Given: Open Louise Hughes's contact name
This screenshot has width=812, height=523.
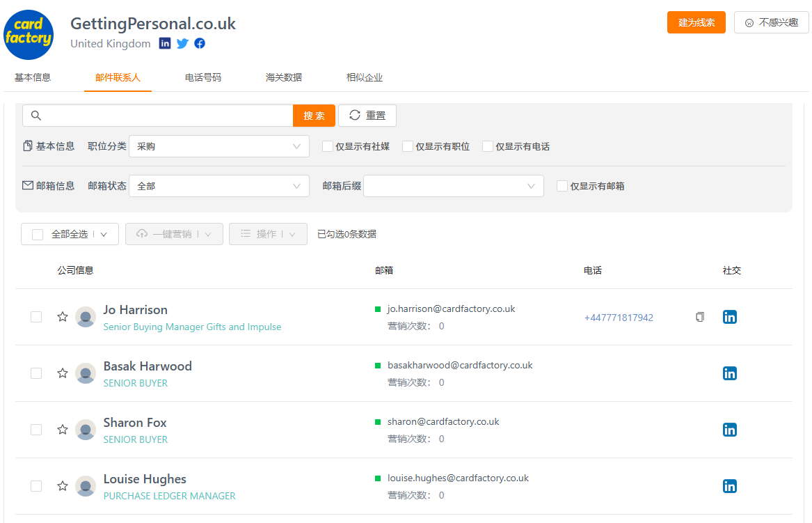Looking at the screenshot, I should tap(145, 479).
